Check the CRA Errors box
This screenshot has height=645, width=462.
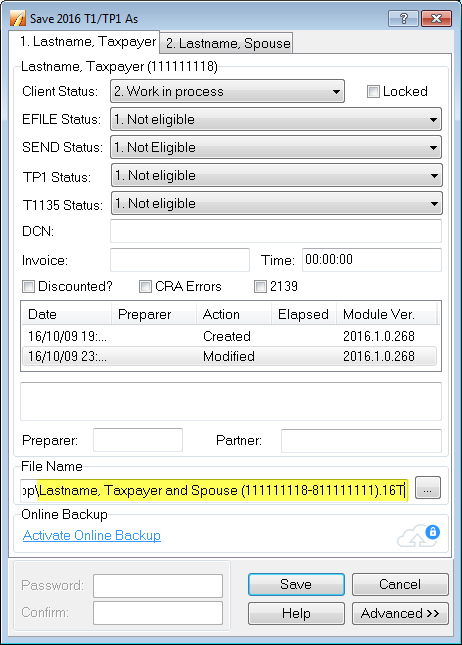coord(145,286)
